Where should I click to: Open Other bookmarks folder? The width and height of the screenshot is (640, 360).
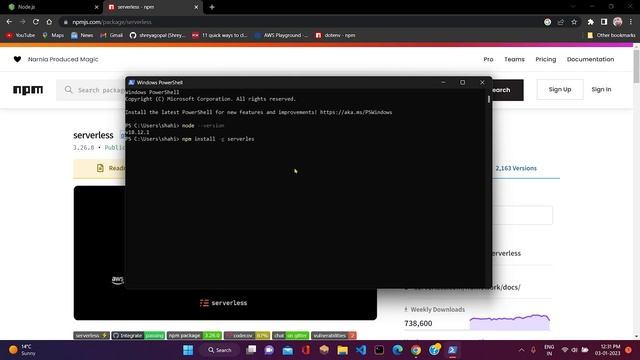(x=611, y=36)
